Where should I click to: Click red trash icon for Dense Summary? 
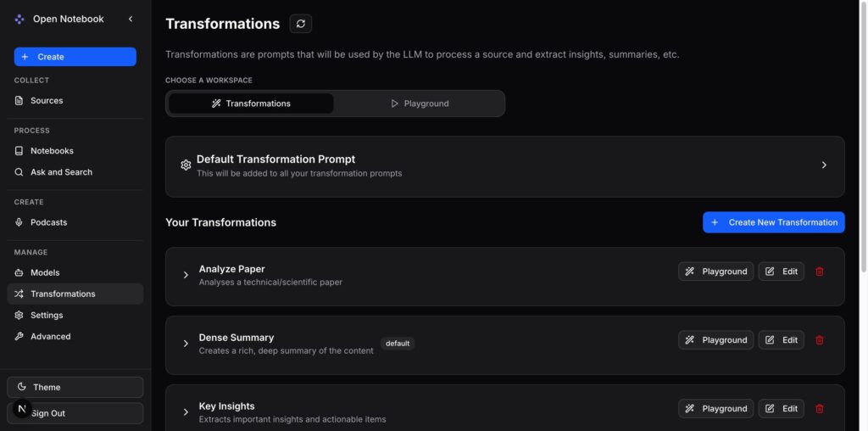[819, 340]
